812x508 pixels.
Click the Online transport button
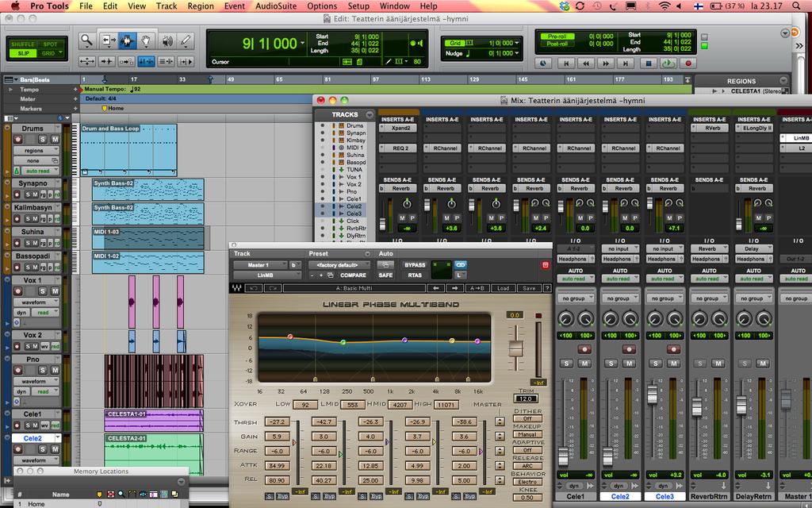pyautogui.click(x=543, y=63)
